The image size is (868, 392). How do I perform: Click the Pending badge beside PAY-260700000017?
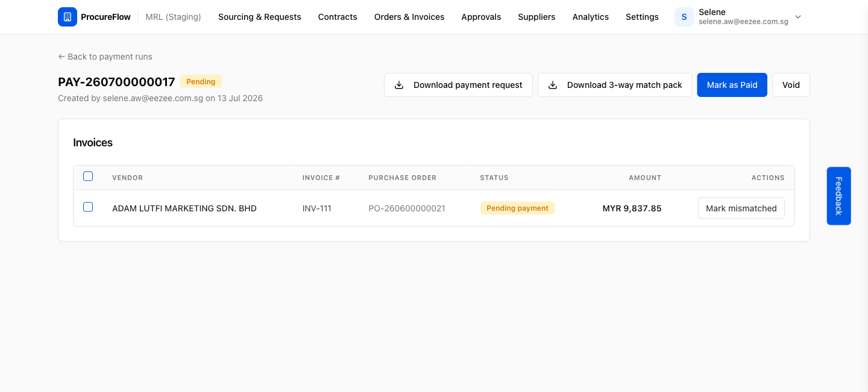pyautogui.click(x=201, y=81)
